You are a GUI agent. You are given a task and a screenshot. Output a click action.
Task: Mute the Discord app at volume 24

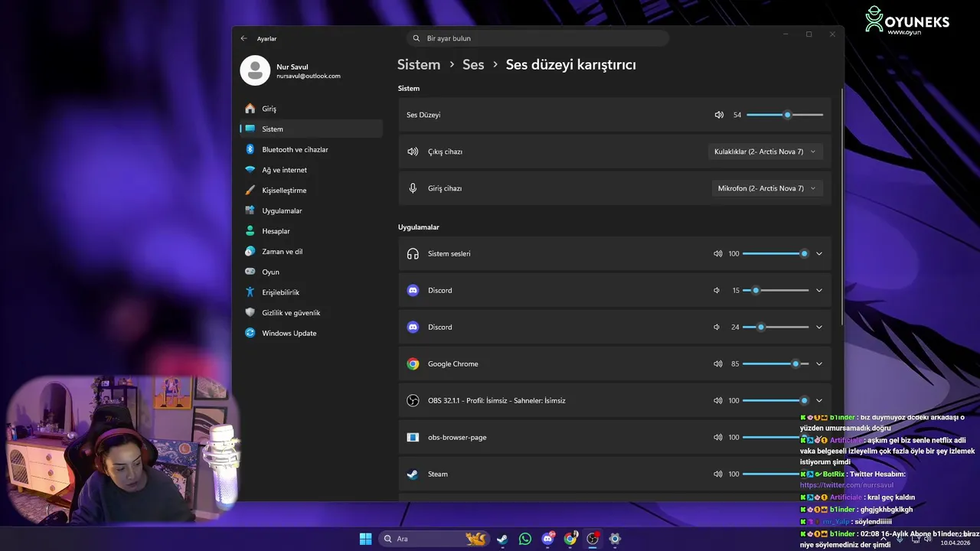(717, 327)
